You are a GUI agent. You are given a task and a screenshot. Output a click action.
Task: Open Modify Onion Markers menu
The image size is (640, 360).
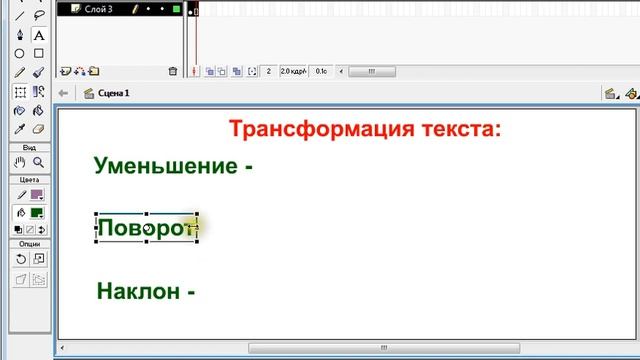[x=252, y=71]
